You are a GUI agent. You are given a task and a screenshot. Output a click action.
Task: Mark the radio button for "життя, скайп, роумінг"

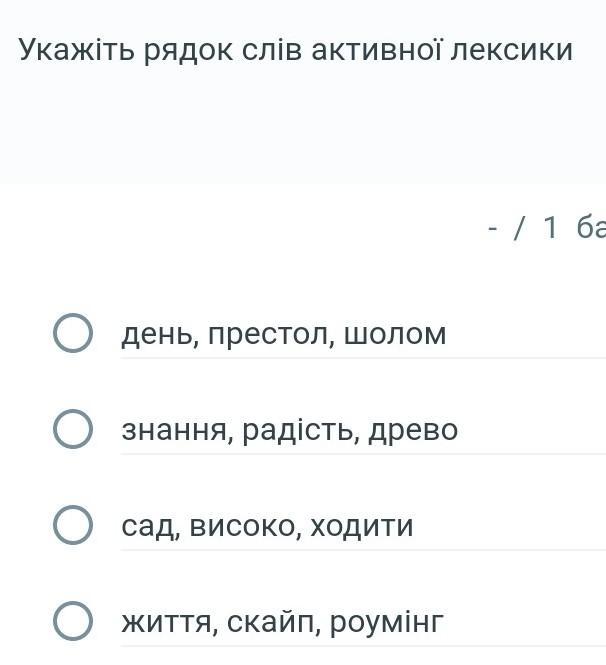73,620
